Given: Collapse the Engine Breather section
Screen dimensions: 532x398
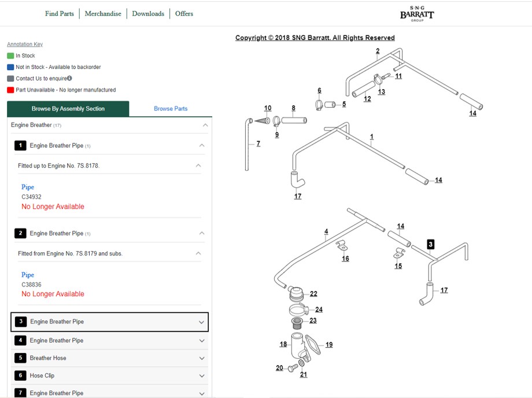Looking at the screenshot, I should [x=205, y=125].
